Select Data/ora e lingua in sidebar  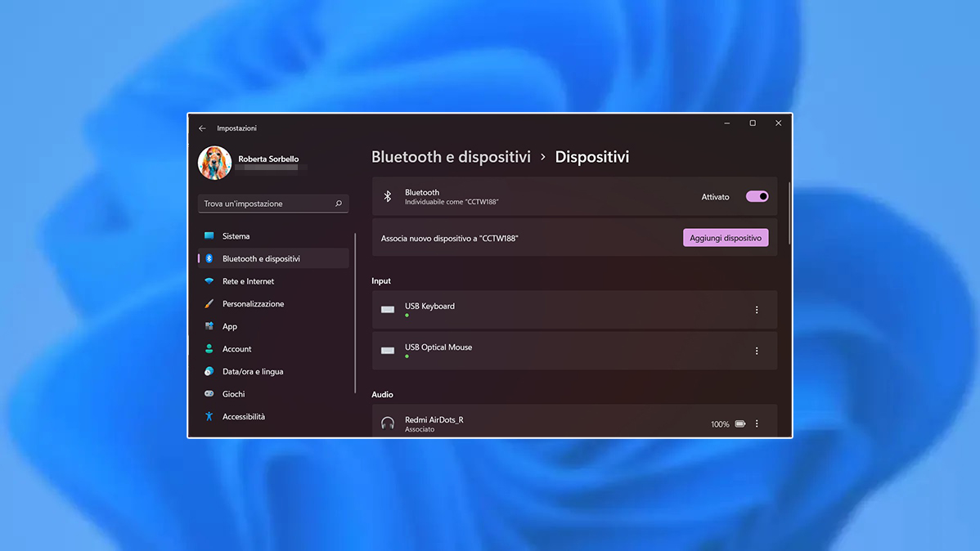click(x=253, y=371)
